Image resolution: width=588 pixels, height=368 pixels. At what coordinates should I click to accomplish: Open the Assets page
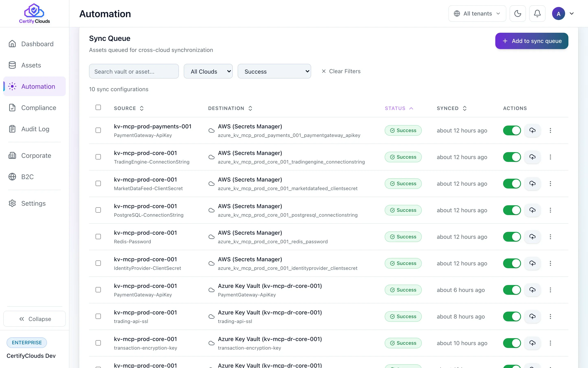tap(35, 65)
